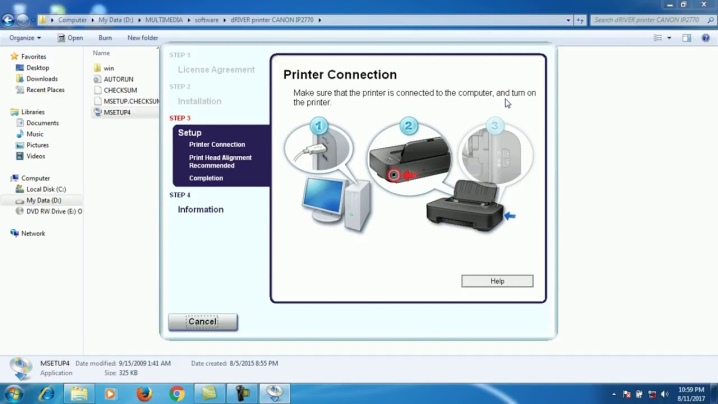Click Open in the Explorer toolbar
Image resolution: width=718 pixels, height=404 pixels.
click(71, 38)
